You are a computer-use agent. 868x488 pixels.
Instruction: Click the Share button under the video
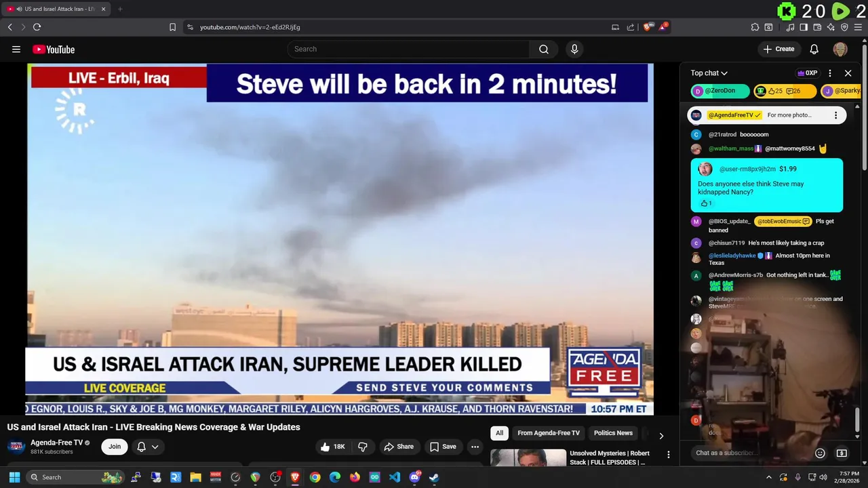click(x=399, y=447)
